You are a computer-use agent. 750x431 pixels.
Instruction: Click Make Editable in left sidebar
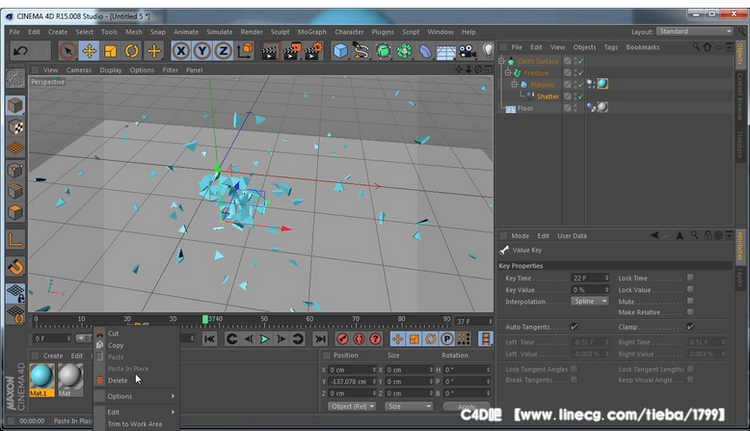point(15,78)
